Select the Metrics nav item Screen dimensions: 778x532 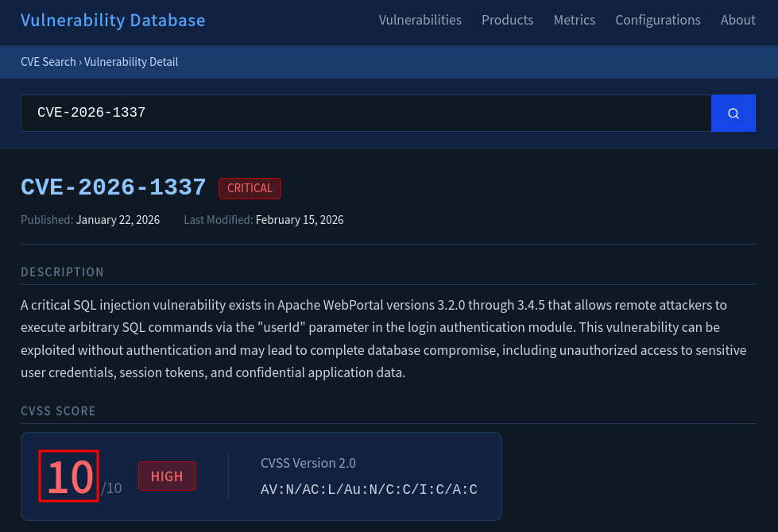click(574, 21)
